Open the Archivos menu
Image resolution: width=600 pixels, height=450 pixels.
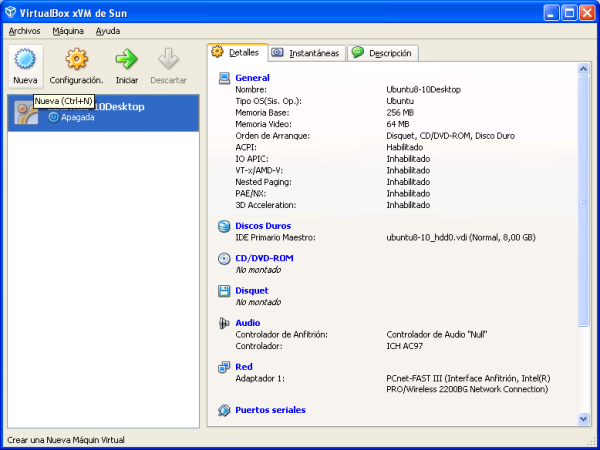click(x=24, y=31)
